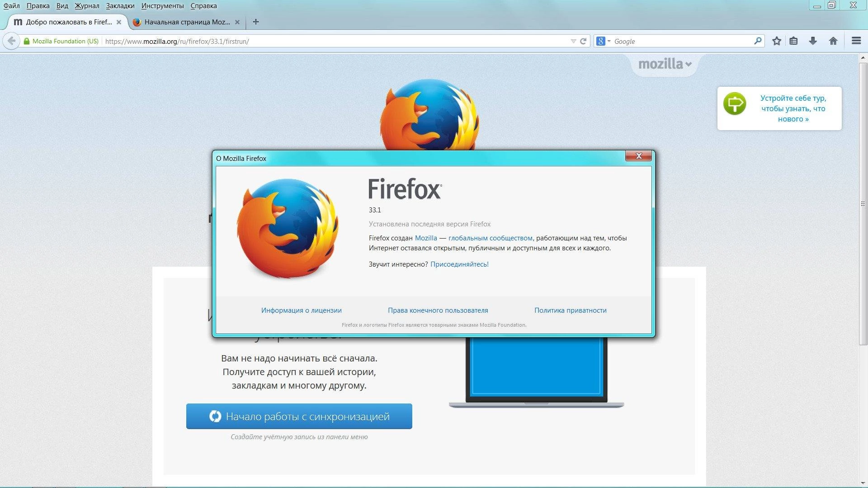Open the Правка menu
868x488 pixels.
pyautogui.click(x=38, y=6)
